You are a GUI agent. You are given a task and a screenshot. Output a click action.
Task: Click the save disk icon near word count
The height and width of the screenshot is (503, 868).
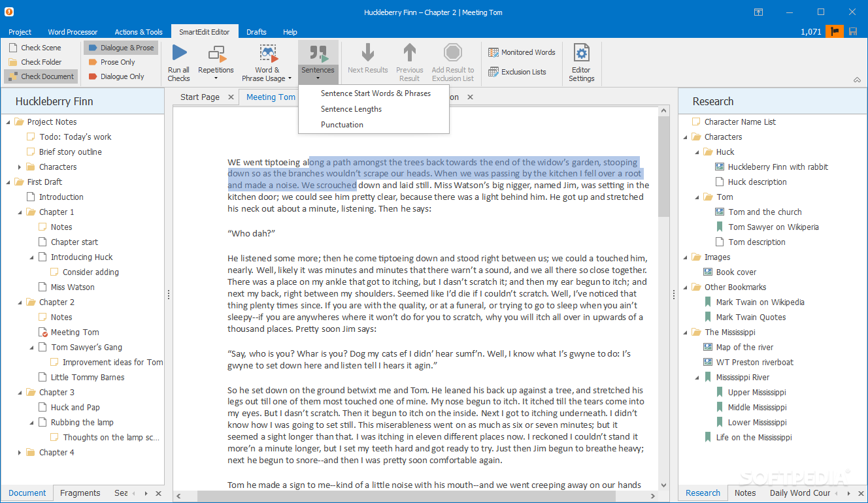853,31
